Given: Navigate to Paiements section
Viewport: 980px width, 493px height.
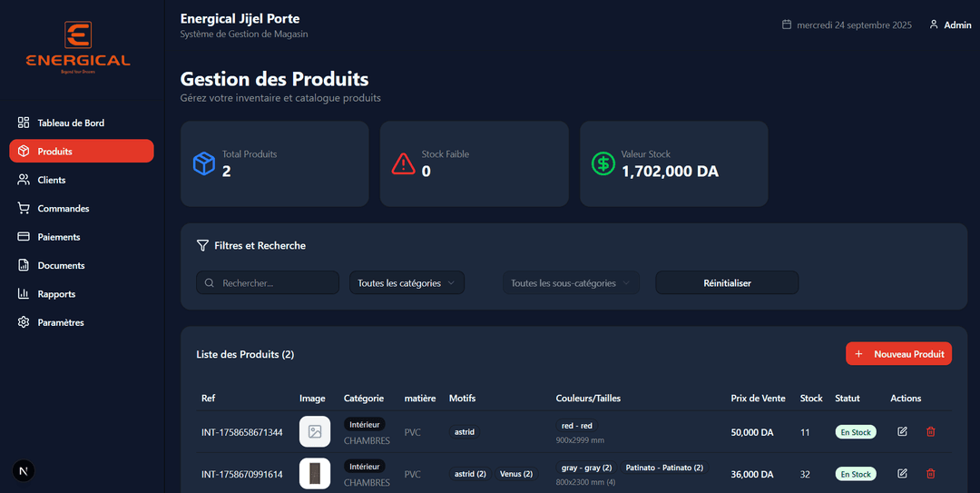Looking at the screenshot, I should (59, 237).
